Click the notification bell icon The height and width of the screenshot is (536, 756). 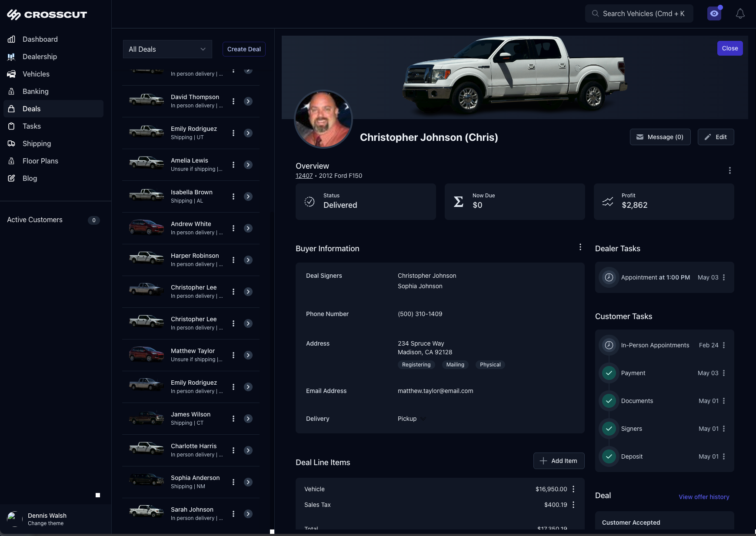[740, 14]
